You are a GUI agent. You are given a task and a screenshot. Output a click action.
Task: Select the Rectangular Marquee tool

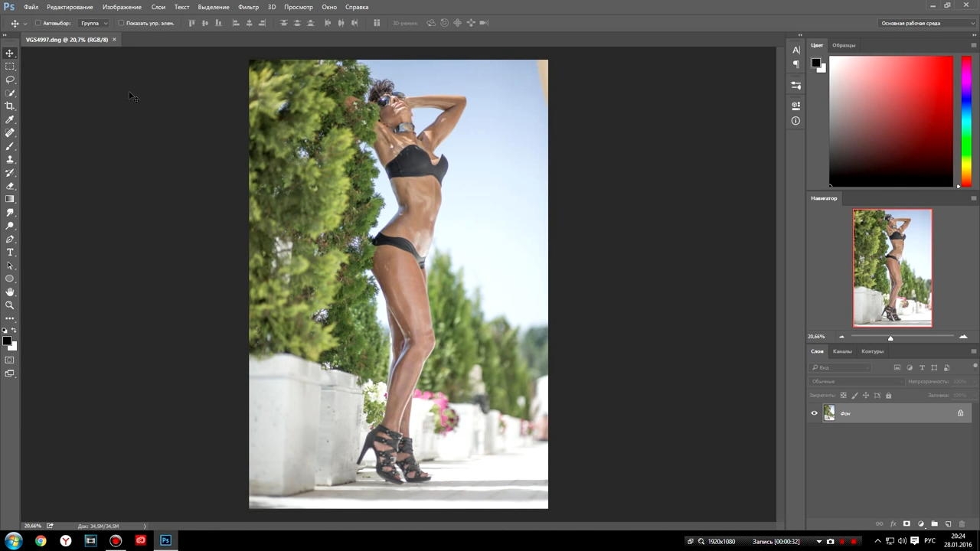point(10,67)
